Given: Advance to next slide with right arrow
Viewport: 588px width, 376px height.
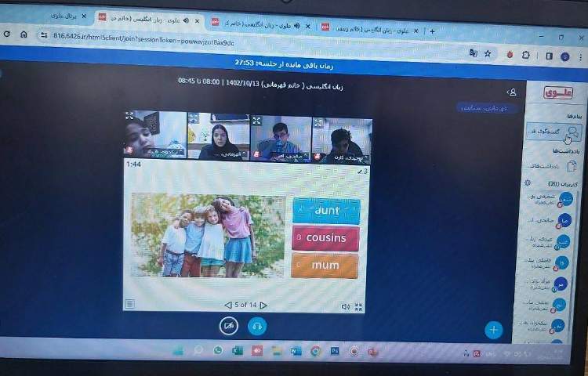Looking at the screenshot, I should [x=263, y=305].
